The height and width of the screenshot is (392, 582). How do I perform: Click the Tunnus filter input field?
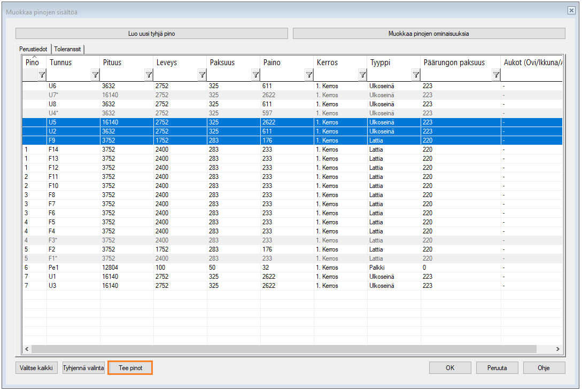click(x=69, y=75)
